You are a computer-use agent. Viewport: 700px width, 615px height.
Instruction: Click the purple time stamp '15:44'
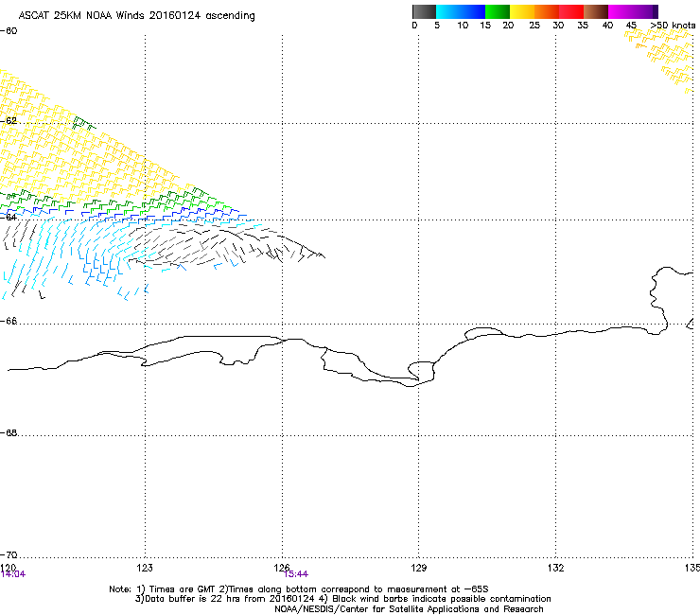[296, 574]
